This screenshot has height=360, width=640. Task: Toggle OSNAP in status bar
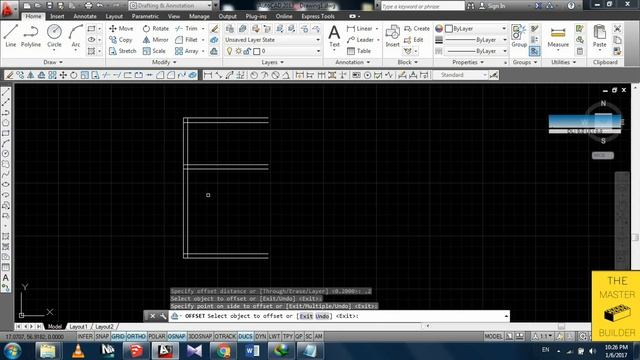coord(176,336)
